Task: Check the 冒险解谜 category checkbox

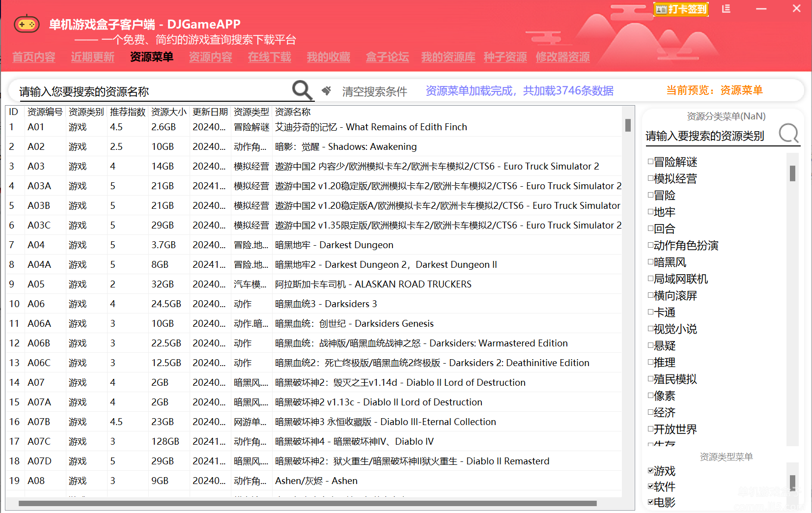Action: pyautogui.click(x=650, y=161)
